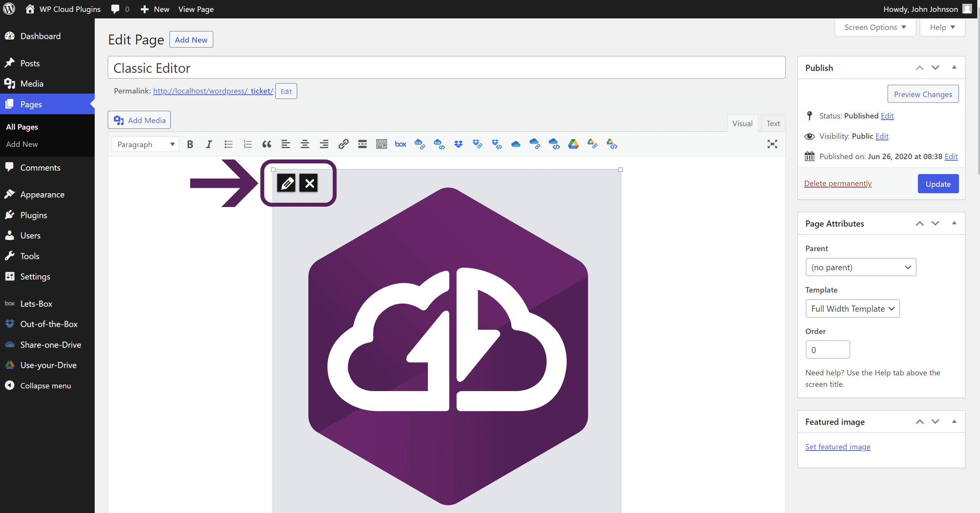Insert a blockquote via toolbar
This screenshot has width=980, height=513.
(x=266, y=144)
